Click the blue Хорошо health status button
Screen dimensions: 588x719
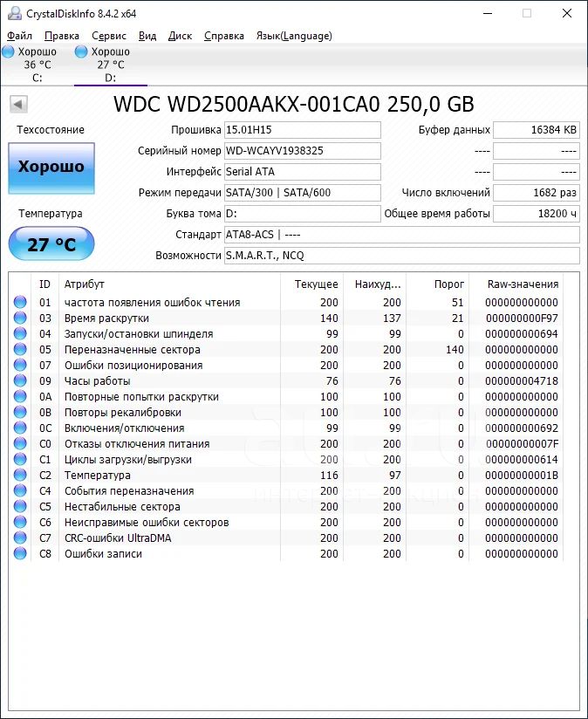coord(51,168)
